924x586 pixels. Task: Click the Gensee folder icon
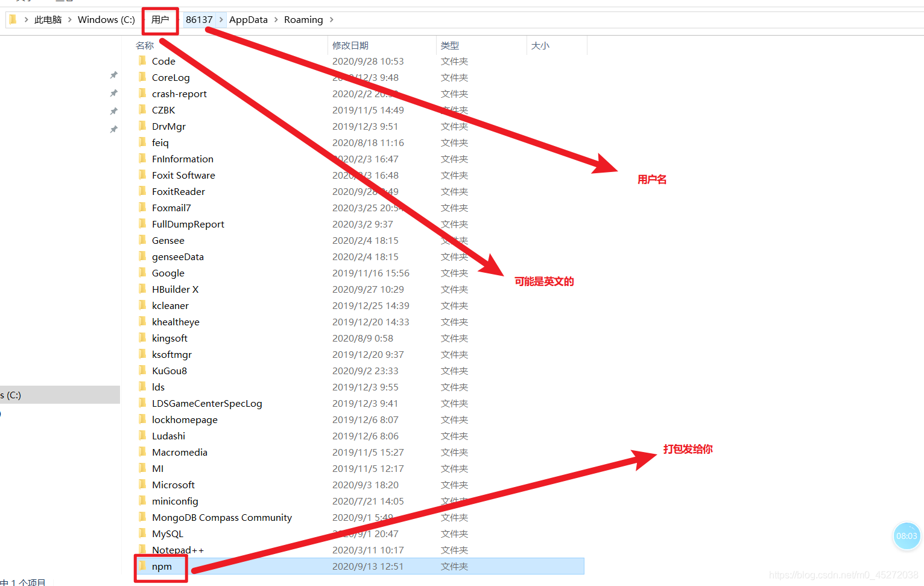click(142, 240)
